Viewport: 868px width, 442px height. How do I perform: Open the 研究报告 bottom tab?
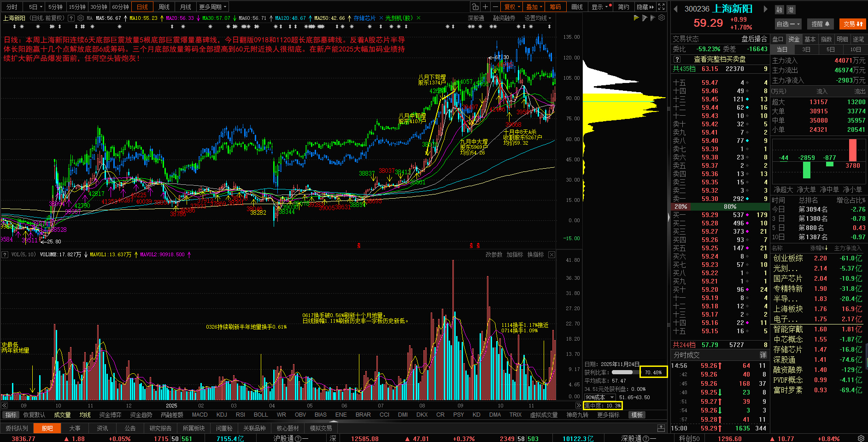[x=160, y=428]
